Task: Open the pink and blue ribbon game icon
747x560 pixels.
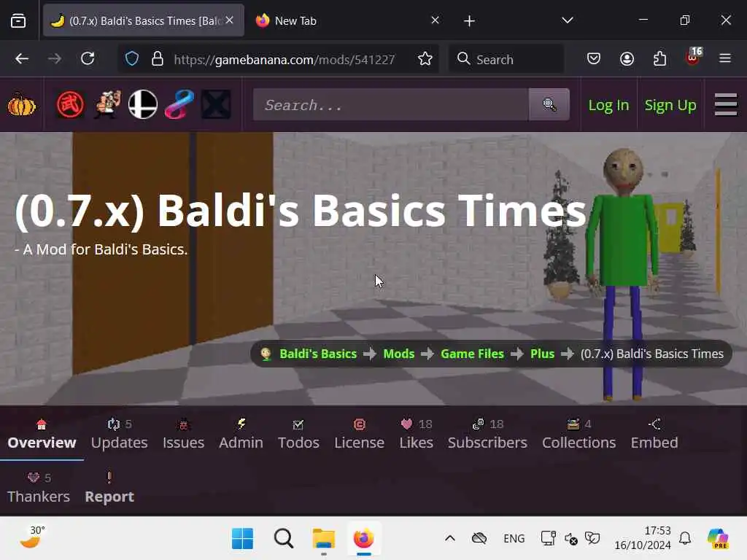Action: tap(179, 104)
